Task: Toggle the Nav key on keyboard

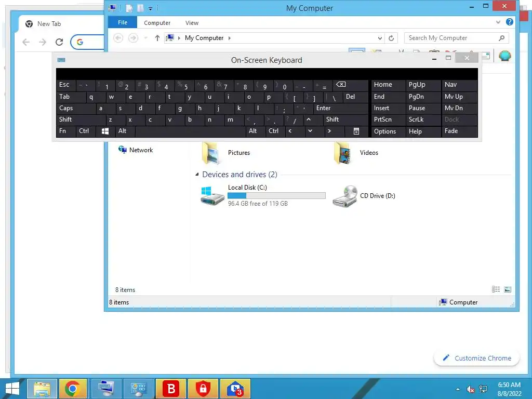Action: click(459, 85)
